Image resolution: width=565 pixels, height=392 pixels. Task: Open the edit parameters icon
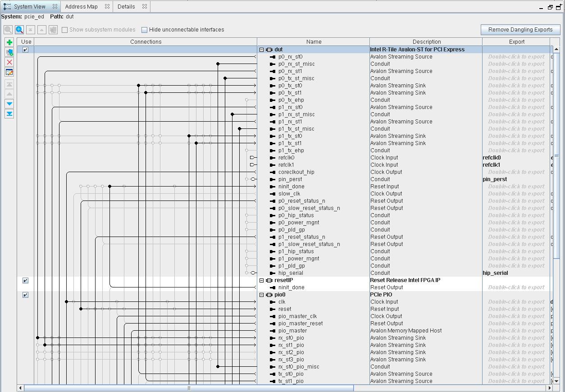pyautogui.click(x=9, y=72)
